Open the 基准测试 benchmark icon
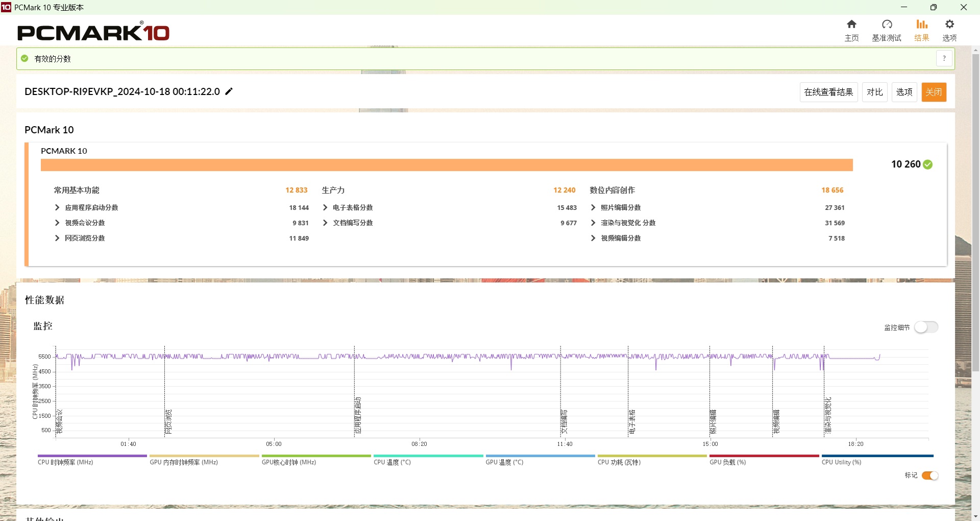Screen dimensions: 980x521 pyautogui.click(x=887, y=24)
